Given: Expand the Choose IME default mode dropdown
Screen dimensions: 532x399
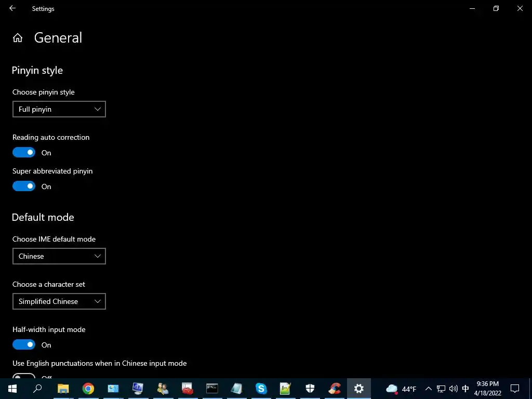Looking at the screenshot, I should [59, 256].
